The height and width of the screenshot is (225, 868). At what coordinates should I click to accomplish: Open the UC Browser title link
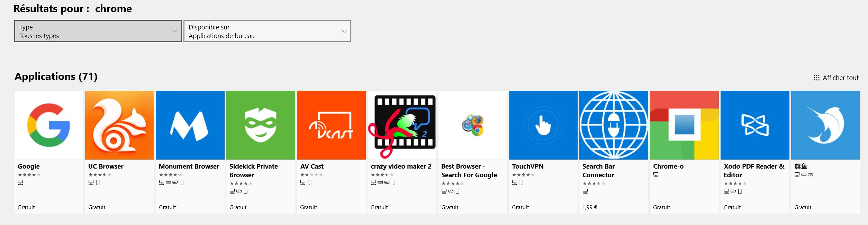pyautogui.click(x=106, y=166)
